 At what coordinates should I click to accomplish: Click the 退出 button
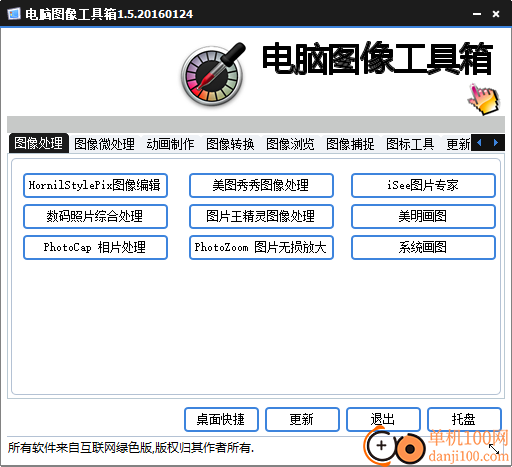[383, 419]
